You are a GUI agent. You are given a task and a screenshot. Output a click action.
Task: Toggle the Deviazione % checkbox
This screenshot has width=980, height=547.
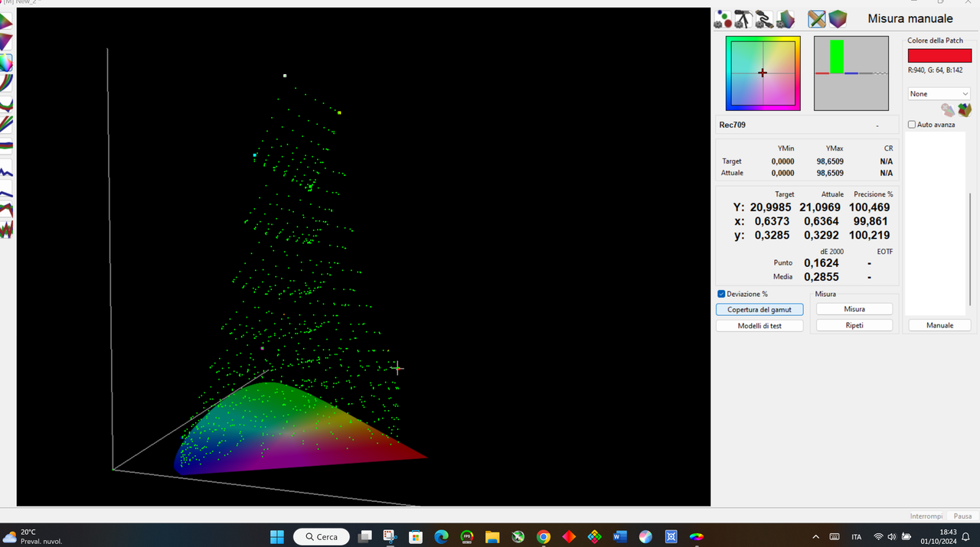pos(721,294)
